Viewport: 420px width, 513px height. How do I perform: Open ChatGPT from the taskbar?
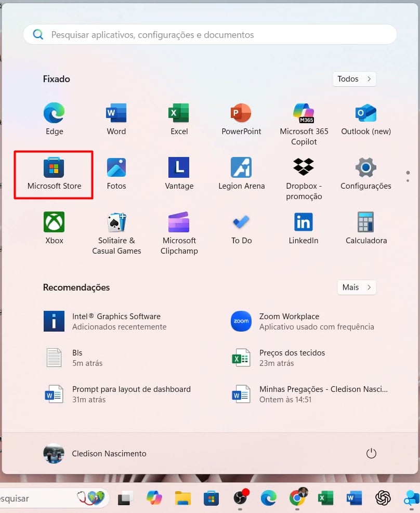coord(383,498)
